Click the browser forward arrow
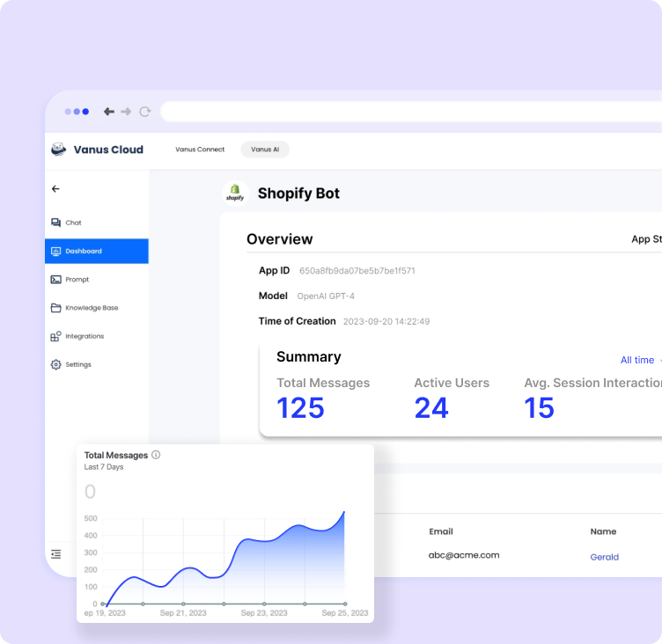Viewport: 662px width, 644px height. click(x=126, y=112)
